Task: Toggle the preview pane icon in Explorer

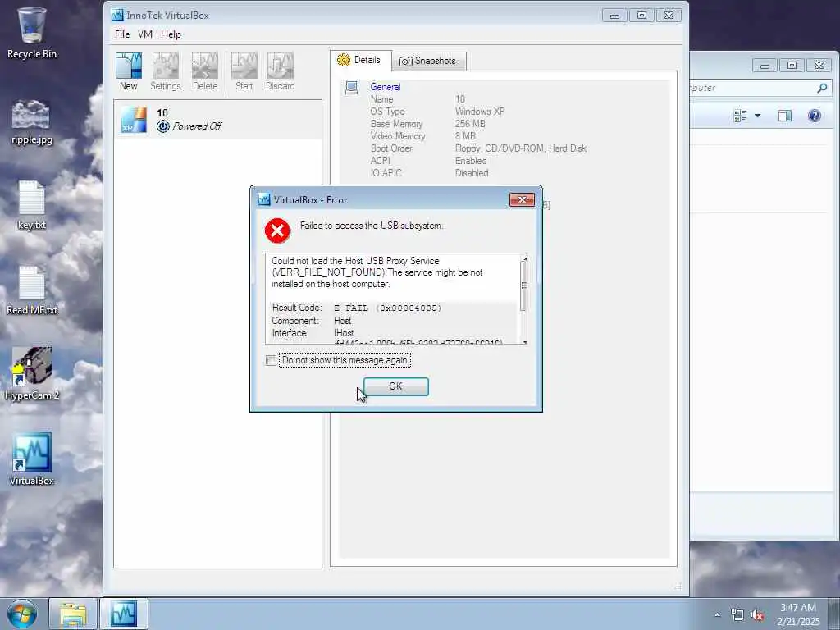Action: click(x=785, y=116)
